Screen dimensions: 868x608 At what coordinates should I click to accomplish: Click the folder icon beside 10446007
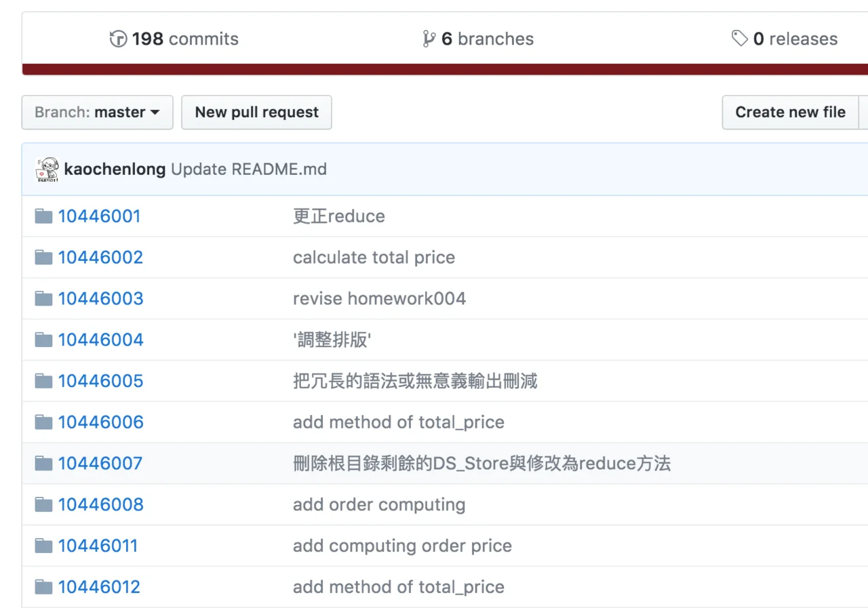pos(44,464)
